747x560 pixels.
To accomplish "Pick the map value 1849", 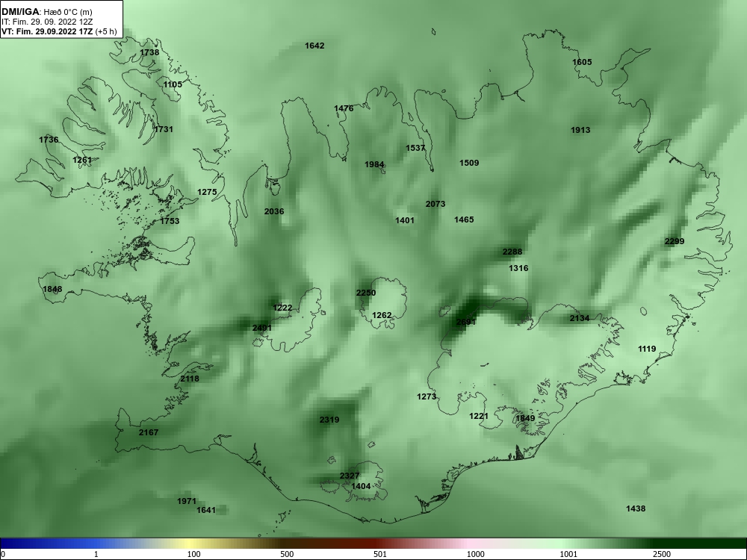I will pos(525,418).
